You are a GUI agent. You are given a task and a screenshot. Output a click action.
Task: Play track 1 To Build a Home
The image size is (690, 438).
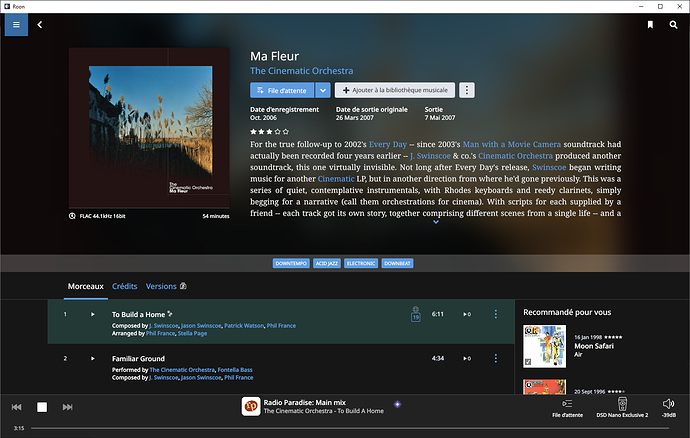92,314
